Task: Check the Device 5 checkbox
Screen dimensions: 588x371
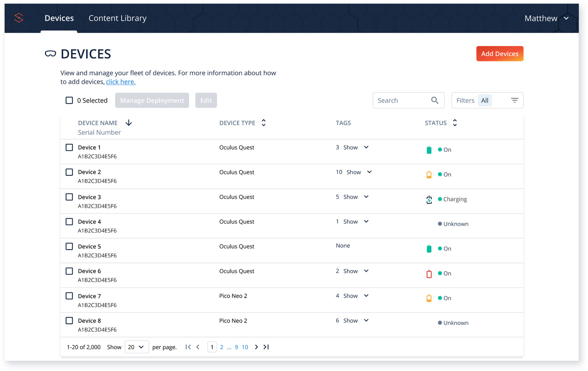Action: pyautogui.click(x=69, y=246)
